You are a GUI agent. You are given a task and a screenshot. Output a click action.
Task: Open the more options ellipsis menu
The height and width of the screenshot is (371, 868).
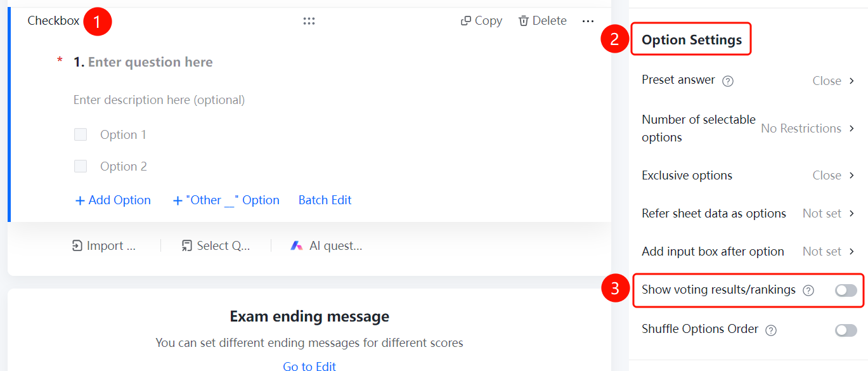pyautogui.click(x=588, y=21)
